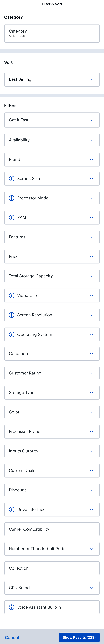The height and width of the screenshot is (644, 104).
Task: Open the Category dropdown showing All Laptops
Action: point(52,33)
